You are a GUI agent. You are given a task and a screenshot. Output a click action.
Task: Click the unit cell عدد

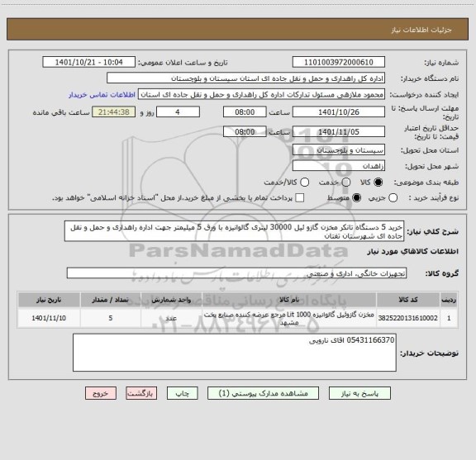pos(172,318)
